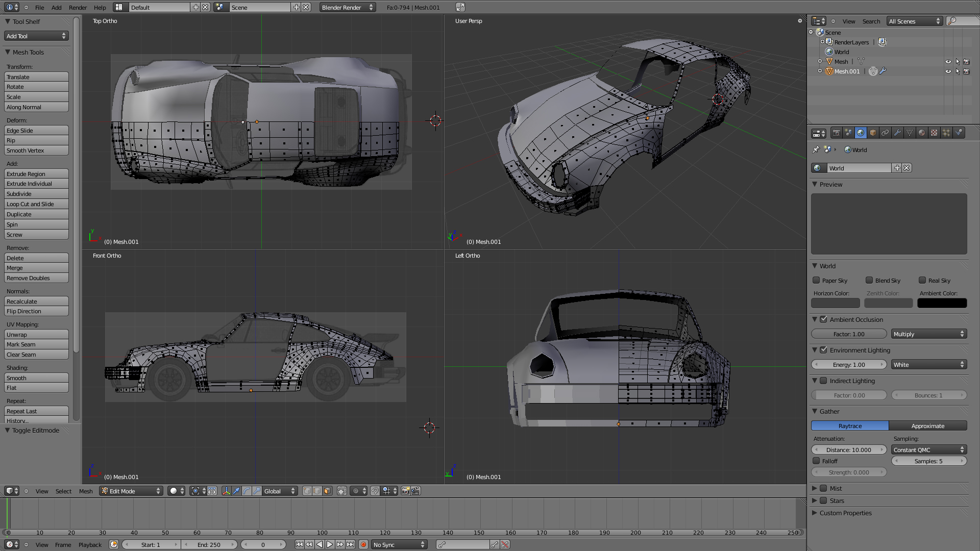Open the Texture properties checkerboard tab
Viewport: 980px width, 551px height.
coord(934,133)
